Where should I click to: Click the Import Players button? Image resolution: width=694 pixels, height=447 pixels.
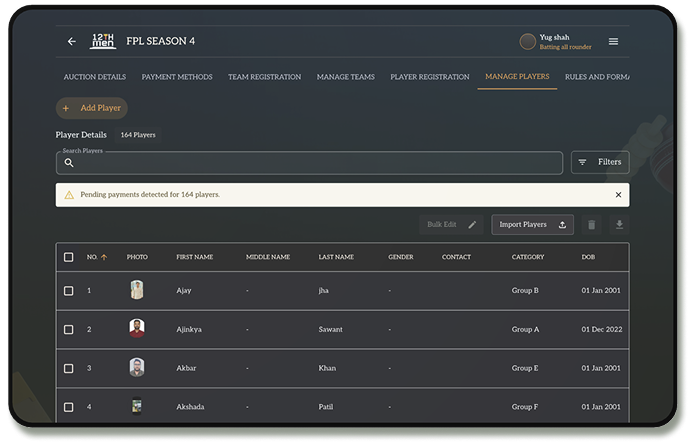[532, 225]
